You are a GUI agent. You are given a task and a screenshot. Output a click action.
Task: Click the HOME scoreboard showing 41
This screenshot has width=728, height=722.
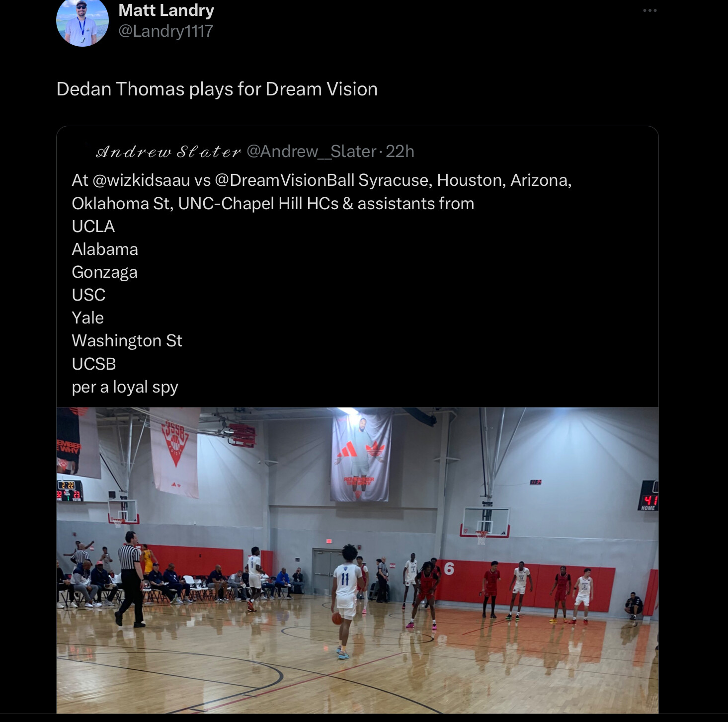pyautogui.click(x=649, y=496)
